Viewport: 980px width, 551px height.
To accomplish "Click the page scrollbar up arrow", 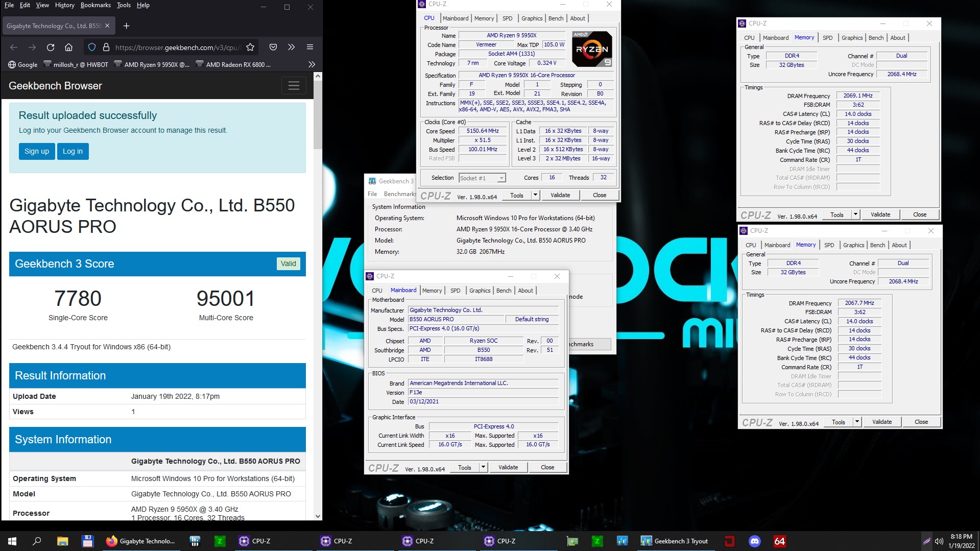I will click(318, 76).
